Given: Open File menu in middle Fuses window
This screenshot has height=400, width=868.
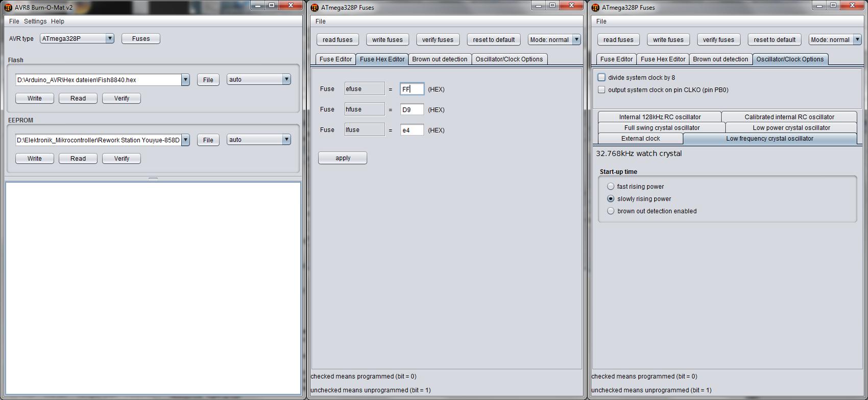Looking at the screenshot, I should (321, 21).
